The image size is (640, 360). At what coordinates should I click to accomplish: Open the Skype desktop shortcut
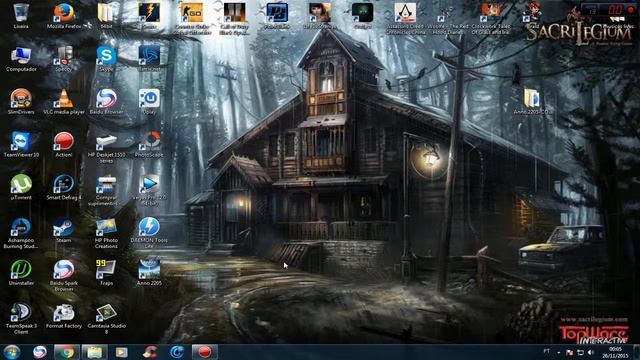point(106,59)
